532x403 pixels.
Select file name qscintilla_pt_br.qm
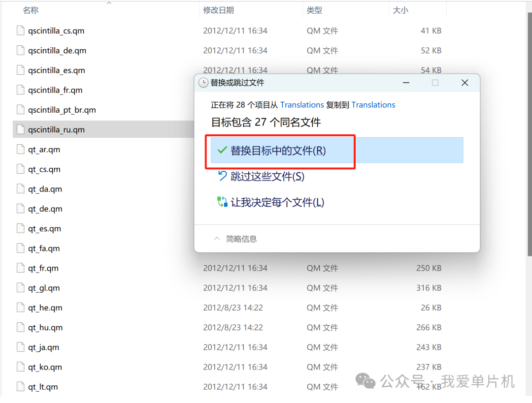click(62, 110)
